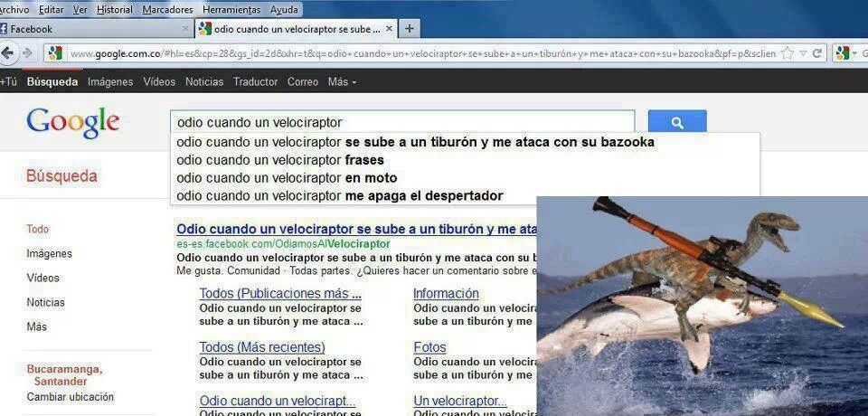Screen dimensions: 868x416
Task: Click the site identity icon in address bar
Action: tap(55, 53)
